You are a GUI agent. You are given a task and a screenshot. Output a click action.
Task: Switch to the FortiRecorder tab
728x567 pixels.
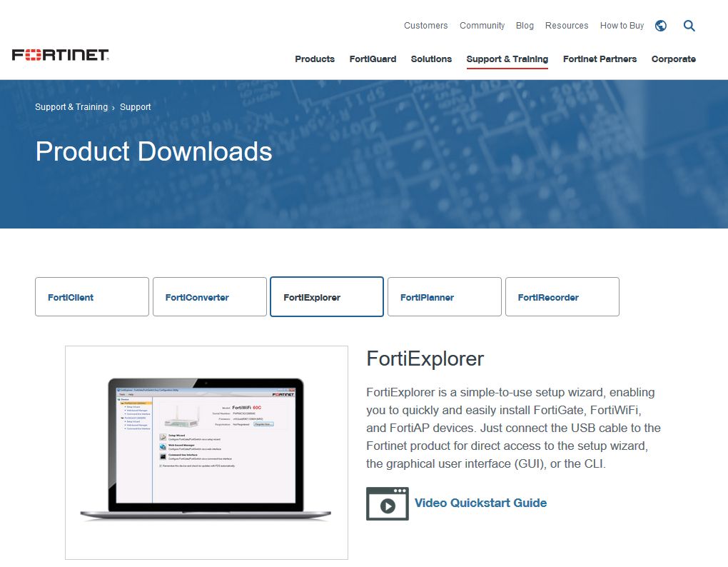(562, 297)
